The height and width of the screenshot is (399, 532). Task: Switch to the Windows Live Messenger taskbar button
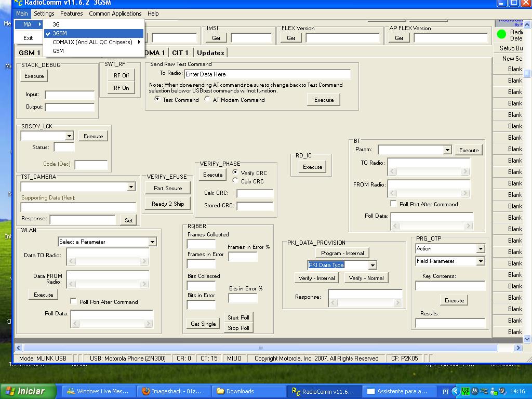[98, 391]
